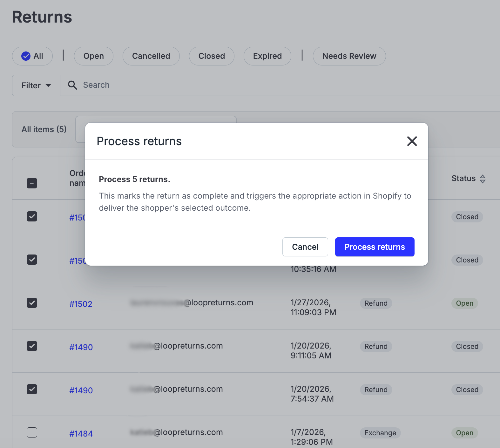Show Expired returns tab

267,56
